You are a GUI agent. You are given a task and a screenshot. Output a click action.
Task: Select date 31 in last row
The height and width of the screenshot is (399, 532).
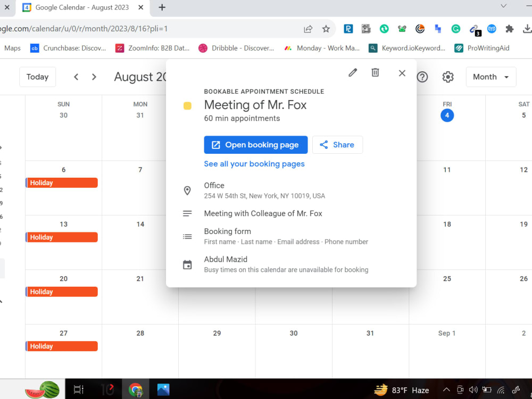(x=370, y=333)
